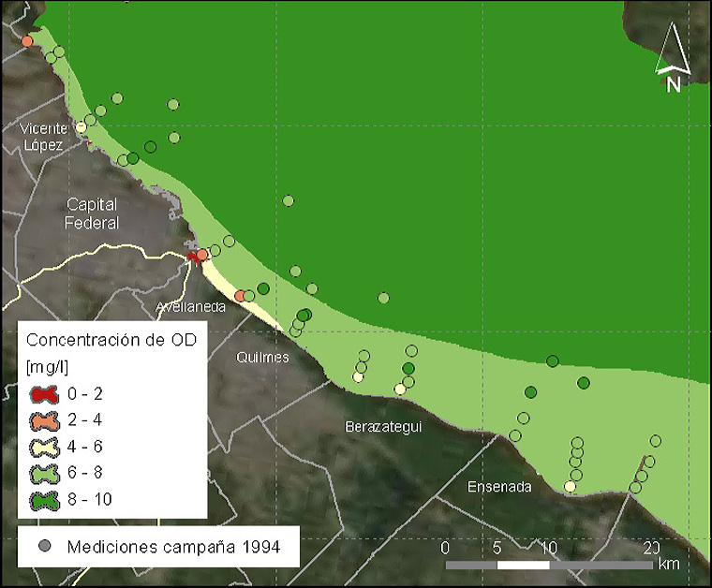
Task: Select the Vicente López map label
Action: click(45, 137)
